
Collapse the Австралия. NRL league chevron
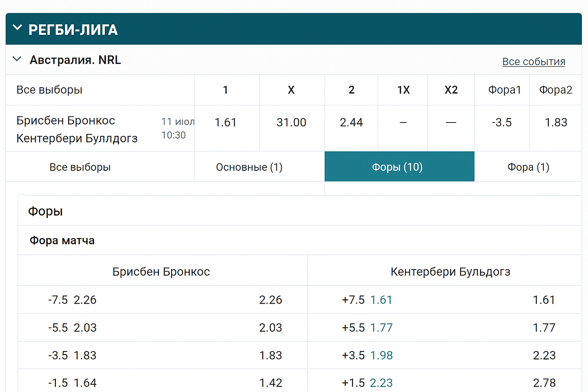coord(17,59)
